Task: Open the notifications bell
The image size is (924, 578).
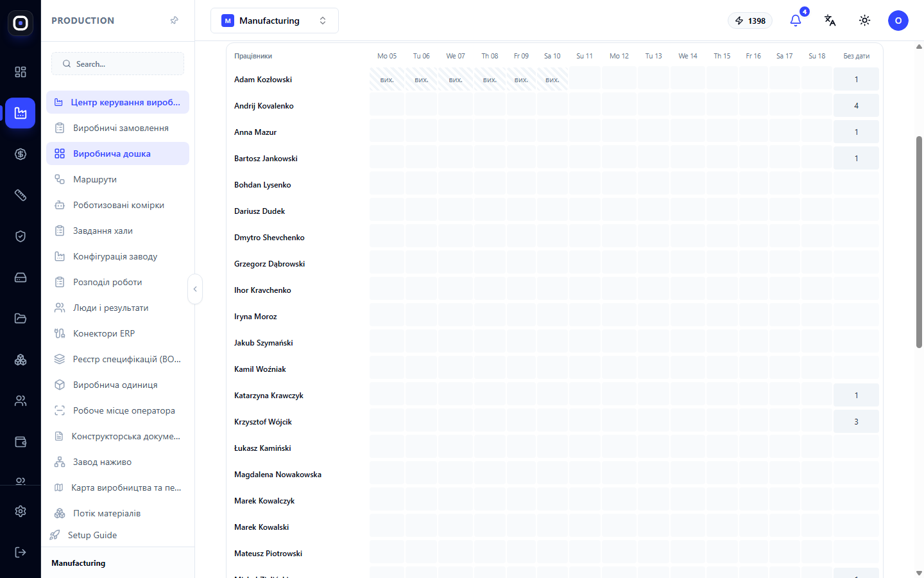Action: (796, 21)
